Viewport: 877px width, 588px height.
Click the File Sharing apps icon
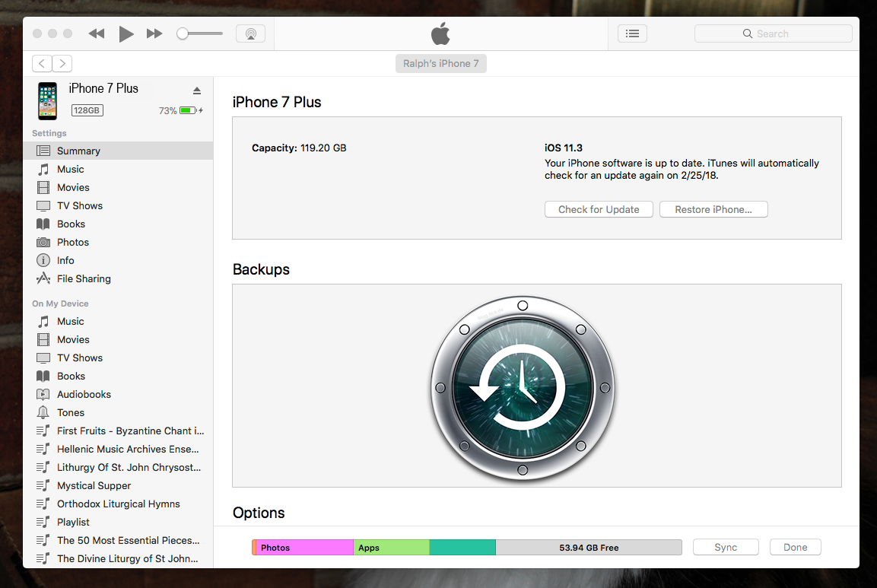point(43,278)
